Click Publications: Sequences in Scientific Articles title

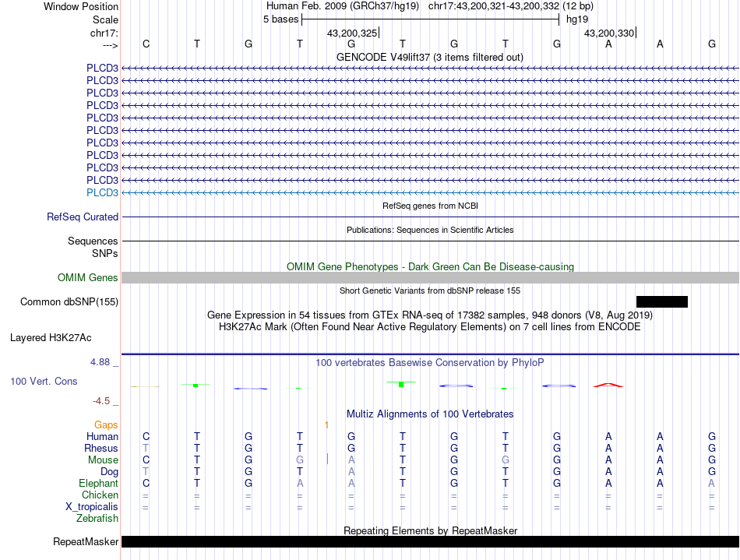[x=430, y=230]
